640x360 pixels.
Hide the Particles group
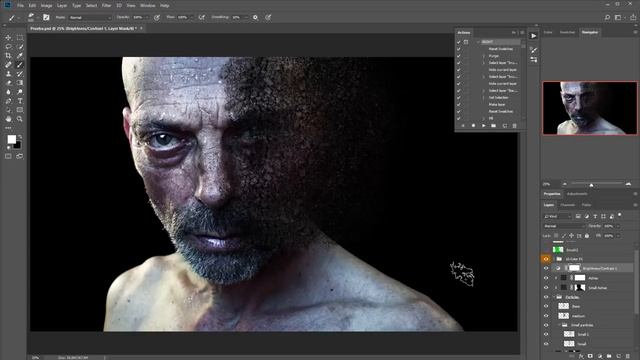click(546, 297)
